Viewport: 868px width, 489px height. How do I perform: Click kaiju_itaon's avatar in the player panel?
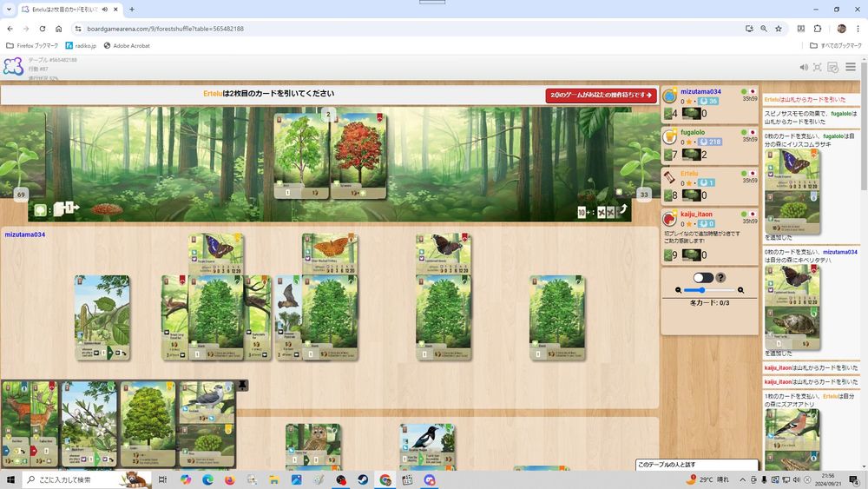[669, 218]
